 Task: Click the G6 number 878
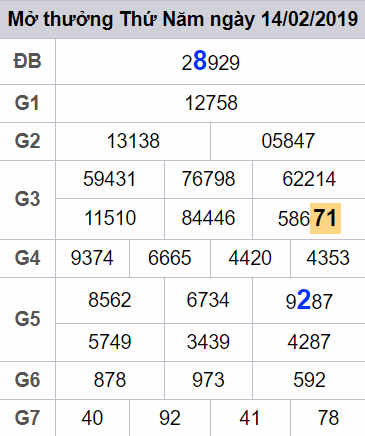click(110, 380)
